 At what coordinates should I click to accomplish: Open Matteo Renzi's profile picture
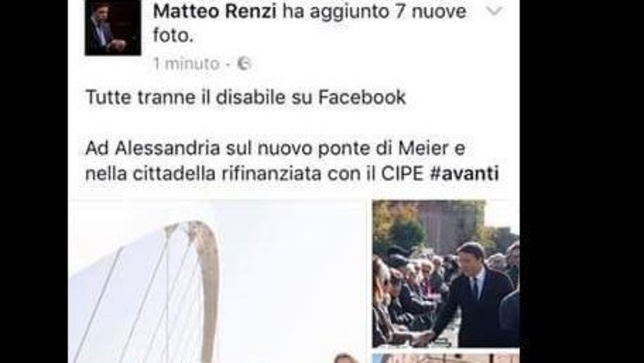click(113, 28)
